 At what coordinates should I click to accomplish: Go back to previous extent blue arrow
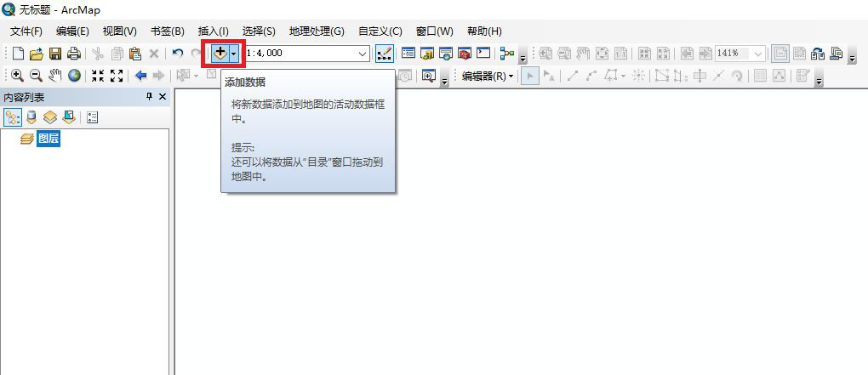[140, 75]
